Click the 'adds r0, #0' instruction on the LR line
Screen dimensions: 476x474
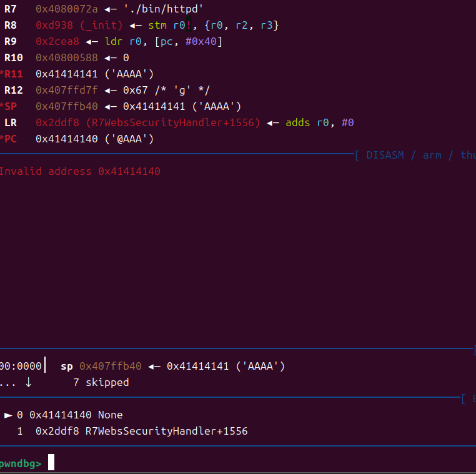click(x=319, y=122)
